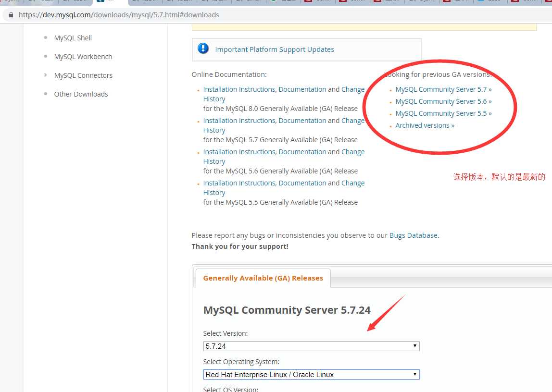The image size is (552, 392).
Task: Click 'MySQL Community Server 5.7.24' heading
Action: tap(287, 310)
